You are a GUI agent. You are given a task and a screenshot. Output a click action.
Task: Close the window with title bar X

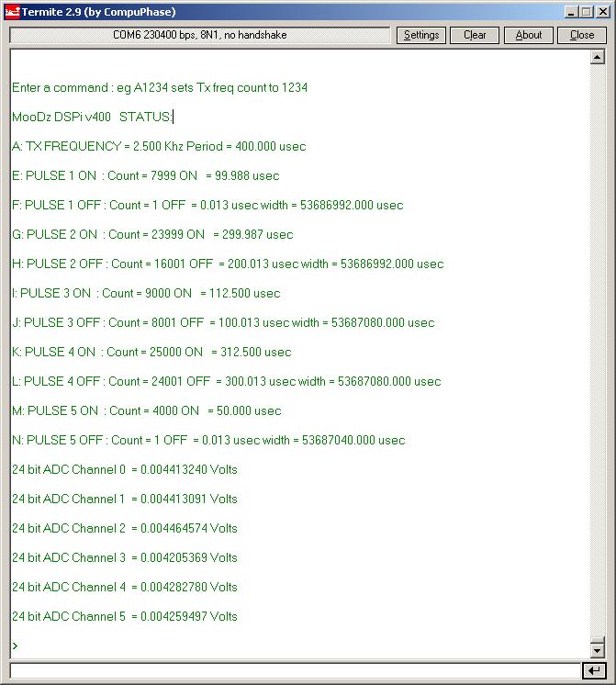603,12
